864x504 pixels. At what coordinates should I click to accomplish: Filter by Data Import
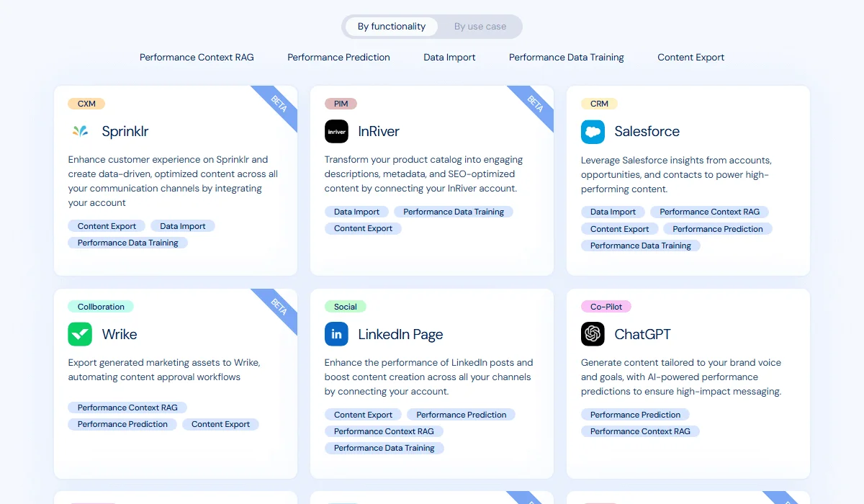[449, 57]
